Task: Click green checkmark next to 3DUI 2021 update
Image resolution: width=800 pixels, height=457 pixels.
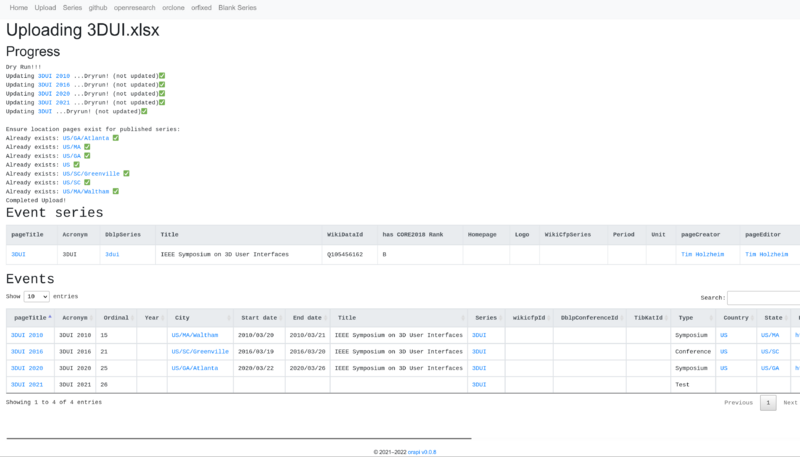Action: coord(162,102)
